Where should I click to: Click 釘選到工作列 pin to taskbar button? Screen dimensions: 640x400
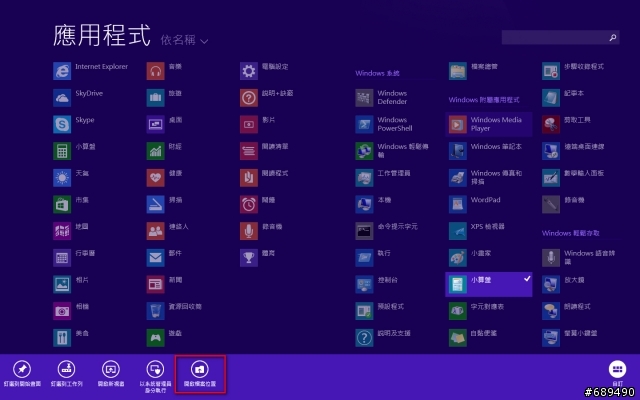(67, 373)
